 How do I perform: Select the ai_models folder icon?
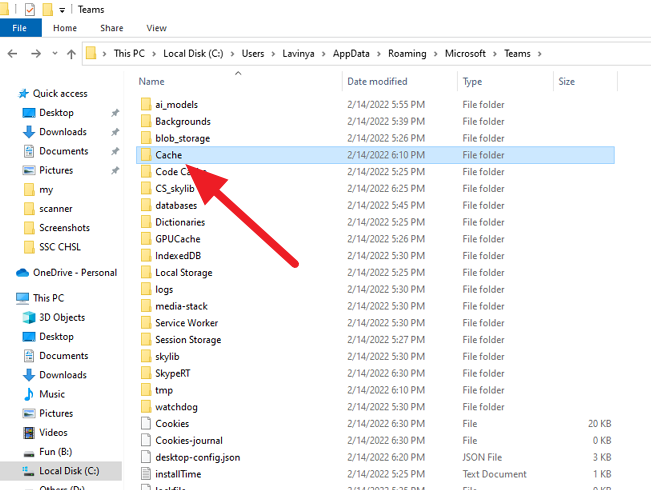[x=146, y=104]
